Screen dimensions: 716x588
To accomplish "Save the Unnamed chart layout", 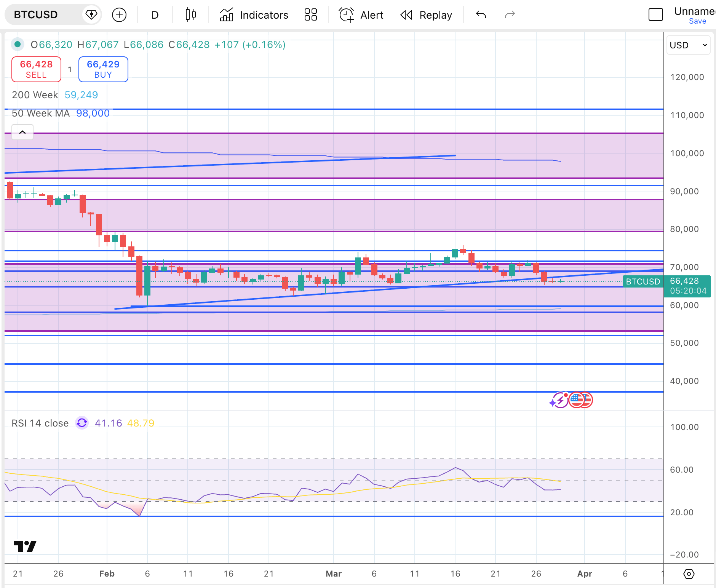I will (x=697, y=21).
